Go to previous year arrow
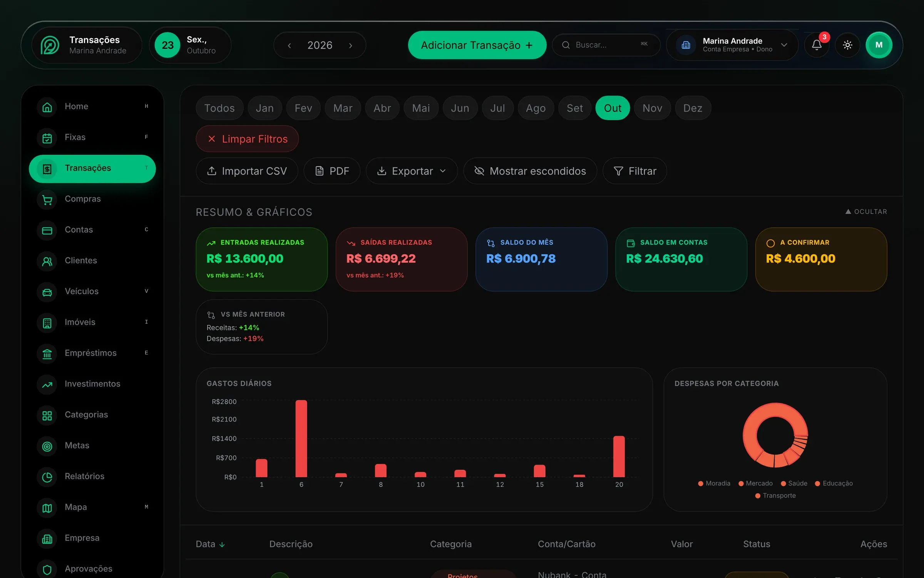This screenshot has height=578, width=924. click(290, 45)
